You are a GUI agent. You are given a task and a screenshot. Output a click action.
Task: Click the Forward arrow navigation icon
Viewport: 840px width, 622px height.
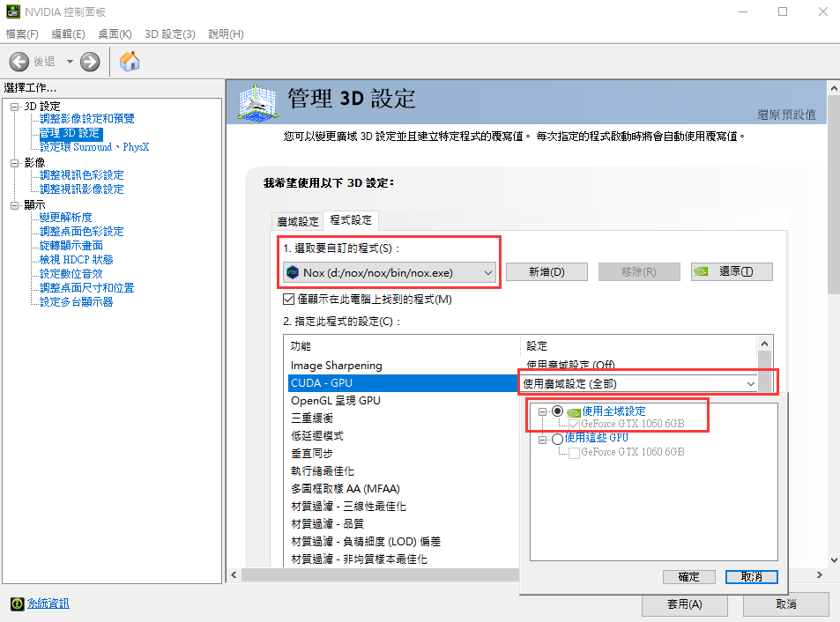(90, 62)
